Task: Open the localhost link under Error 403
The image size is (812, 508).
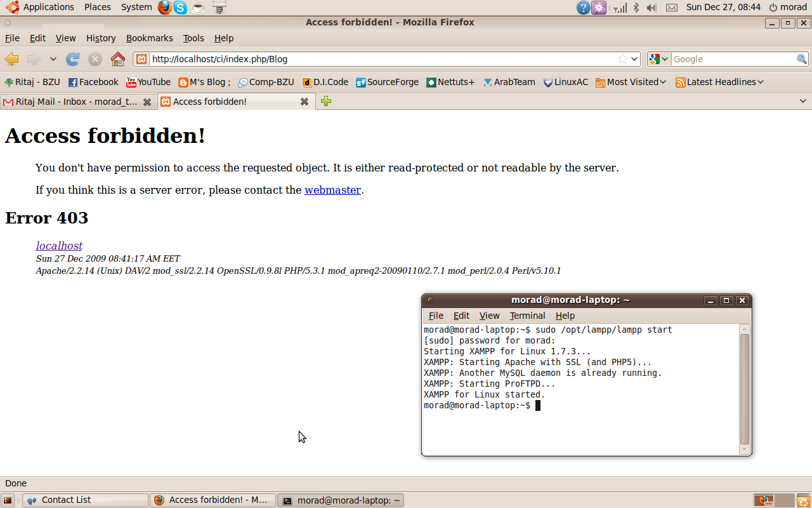Action: coord(59,246)
